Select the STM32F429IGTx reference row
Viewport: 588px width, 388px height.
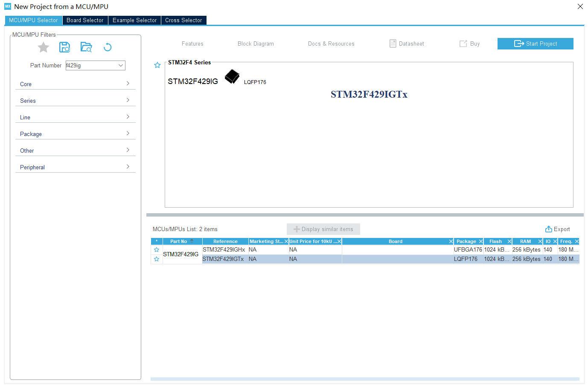point(225,259)
